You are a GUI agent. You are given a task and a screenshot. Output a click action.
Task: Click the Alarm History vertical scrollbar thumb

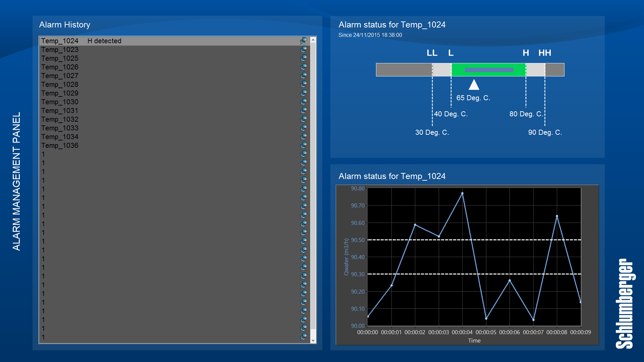[313, 186]
